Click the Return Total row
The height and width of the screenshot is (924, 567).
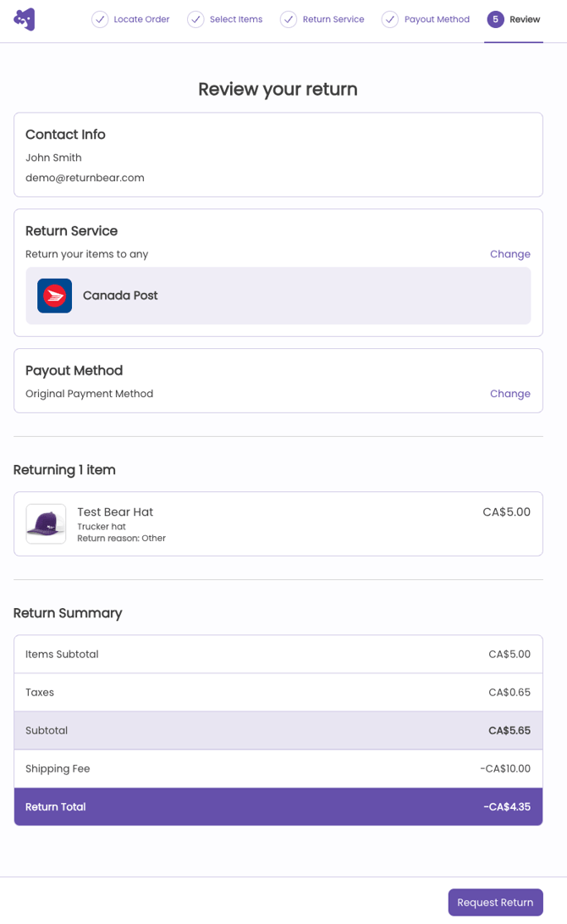click(x=278, y=807)
